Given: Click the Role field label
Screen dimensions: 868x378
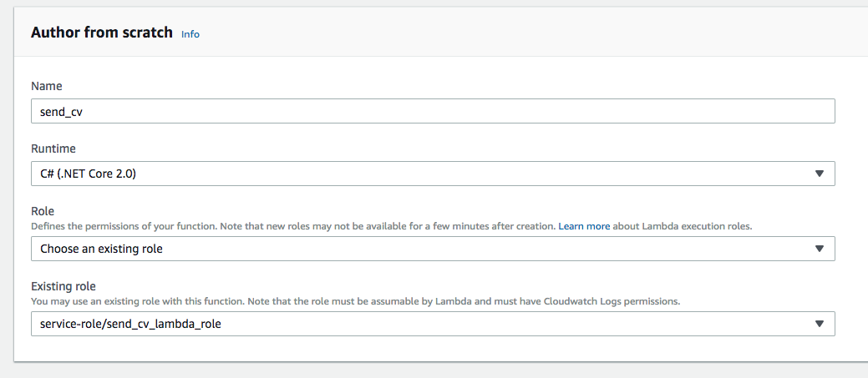Looking at the screenshot, I should (43, 212).
